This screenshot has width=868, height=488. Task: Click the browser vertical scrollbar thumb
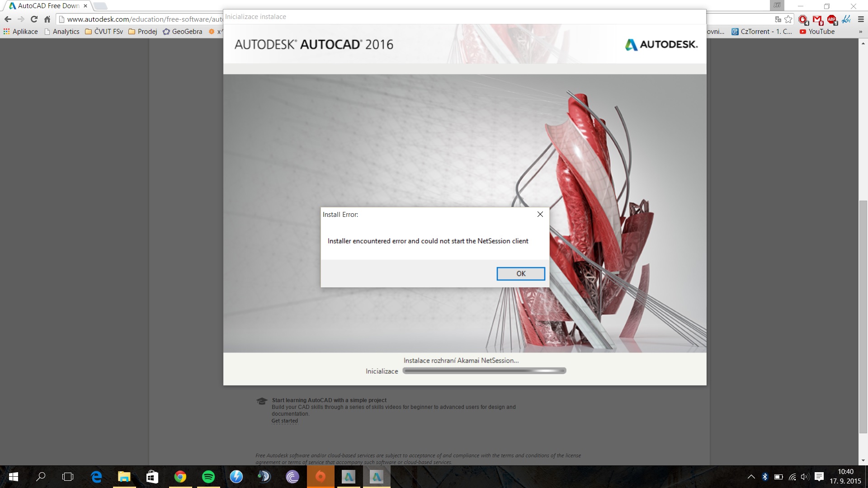[863, 316]
